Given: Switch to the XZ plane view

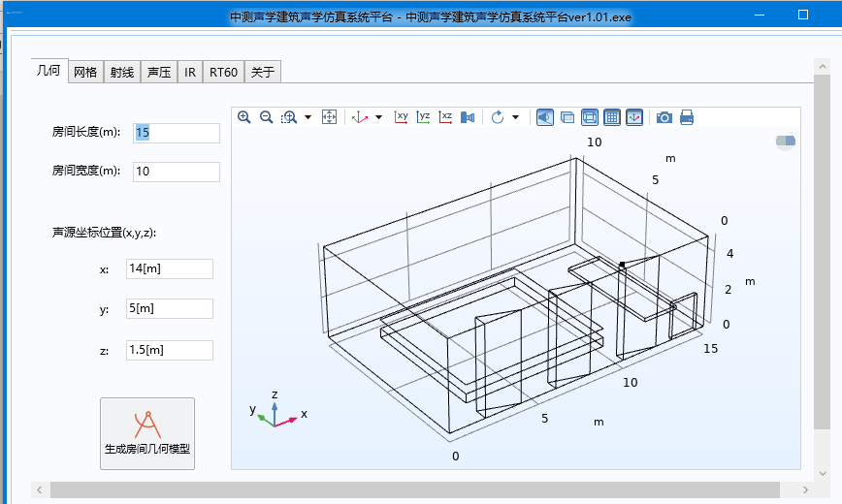Looking at the screenshot, I should (x=445, y=117).
